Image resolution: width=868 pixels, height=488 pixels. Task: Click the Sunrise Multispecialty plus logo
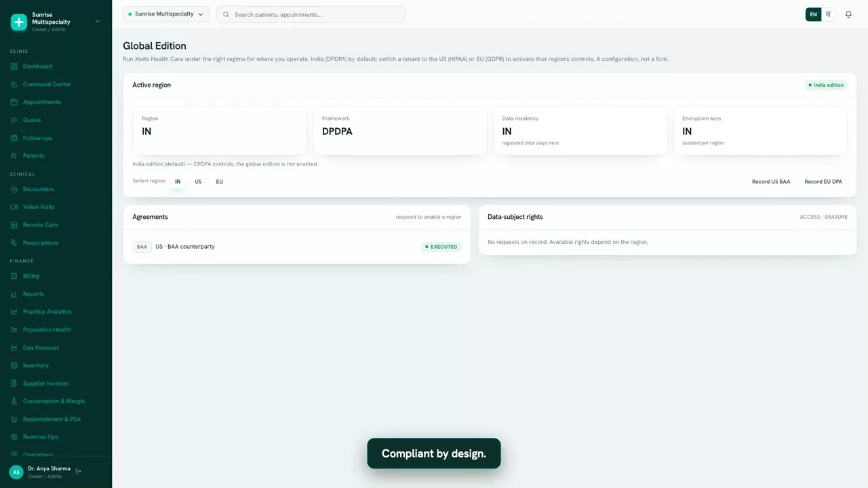pos(19,22)
